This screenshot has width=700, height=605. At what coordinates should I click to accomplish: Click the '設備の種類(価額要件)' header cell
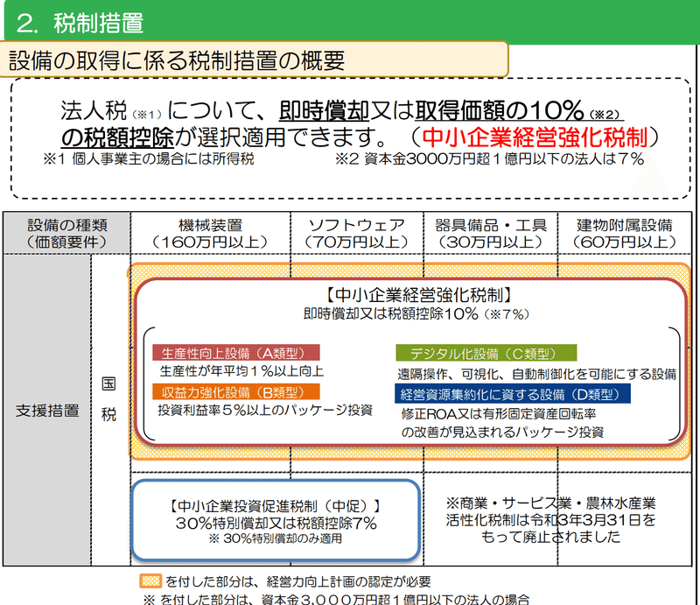[67, 233]
